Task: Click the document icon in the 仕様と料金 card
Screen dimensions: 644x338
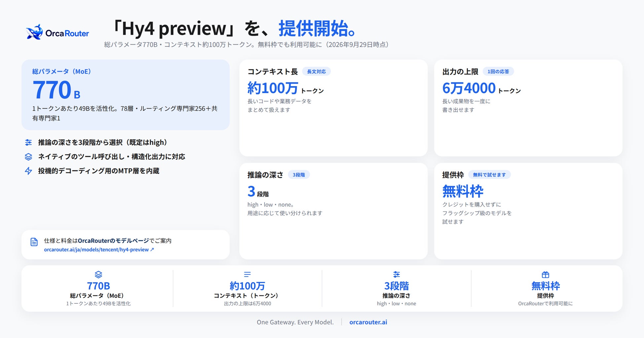Action: 34,242
